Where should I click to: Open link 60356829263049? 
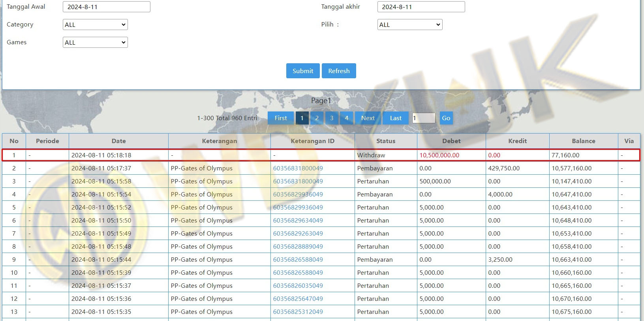tap(298, 233)
